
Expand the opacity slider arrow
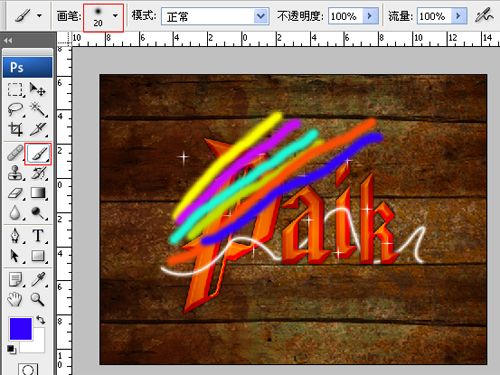click(370, 16)
